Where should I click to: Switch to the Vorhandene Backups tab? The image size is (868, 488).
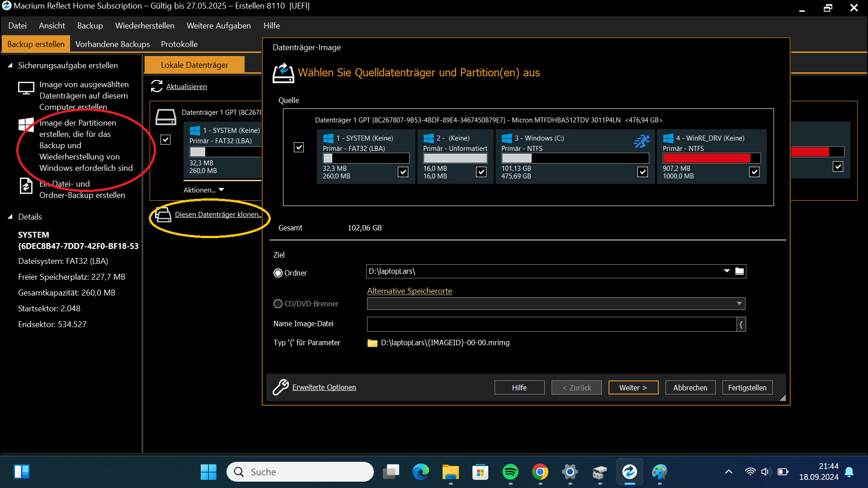click(x=113, y=44)
